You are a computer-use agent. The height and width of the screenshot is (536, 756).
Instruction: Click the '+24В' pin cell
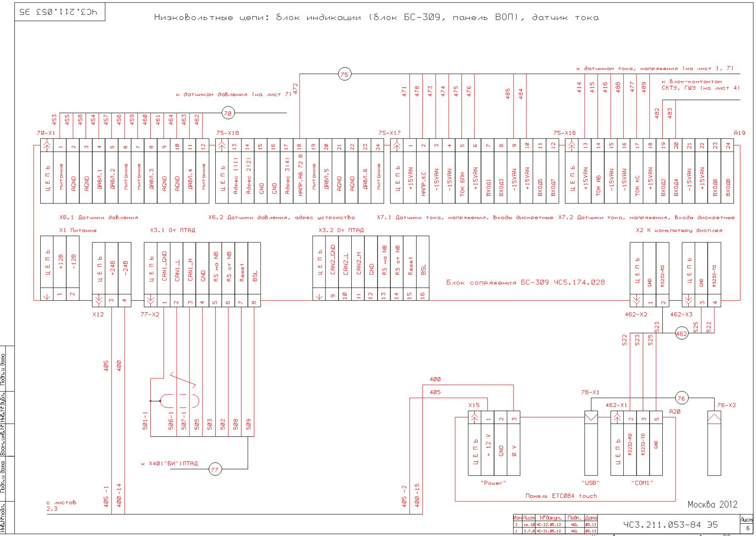pos(112,265)
